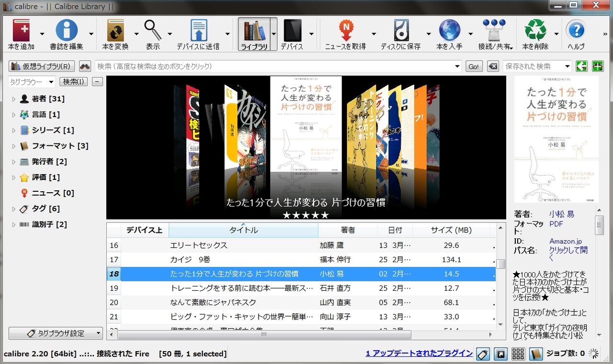Click the binoculars advanced search icon
613x364 pixels.
[x=85, y=66]
